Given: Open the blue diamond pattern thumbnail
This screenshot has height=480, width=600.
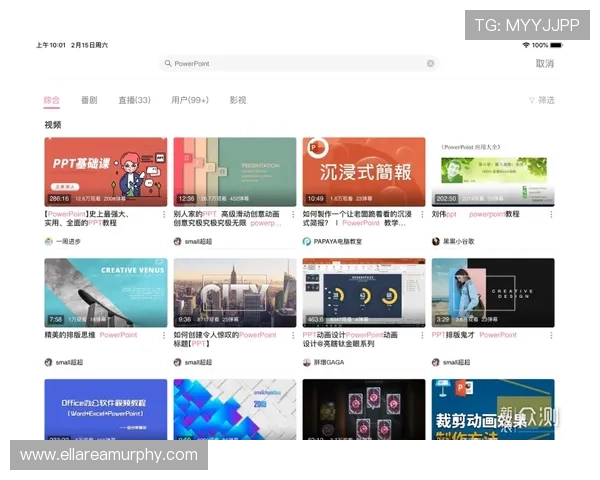Looking at the screenshot, I should coord(235,409).
